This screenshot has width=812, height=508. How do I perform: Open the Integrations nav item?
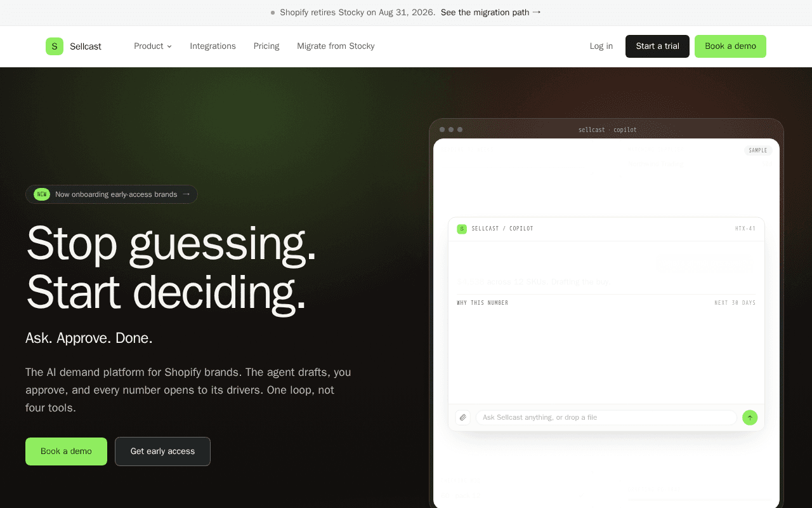213,46
